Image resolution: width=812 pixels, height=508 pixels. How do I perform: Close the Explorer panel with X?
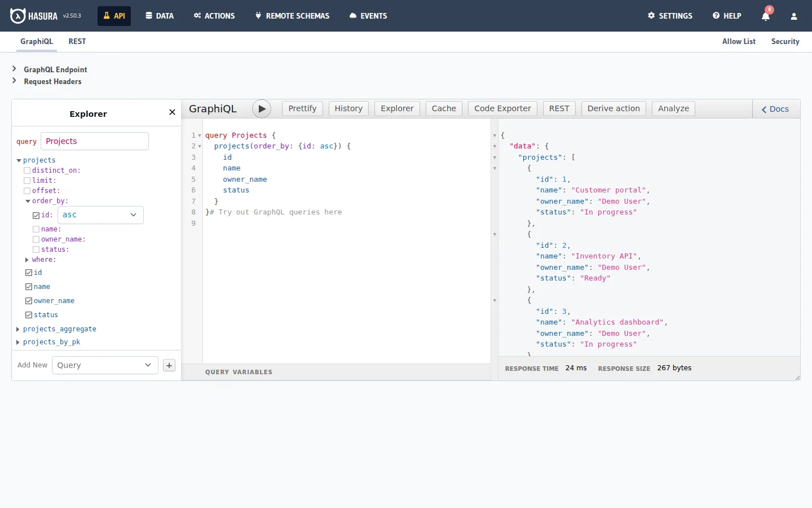point(173,112)
